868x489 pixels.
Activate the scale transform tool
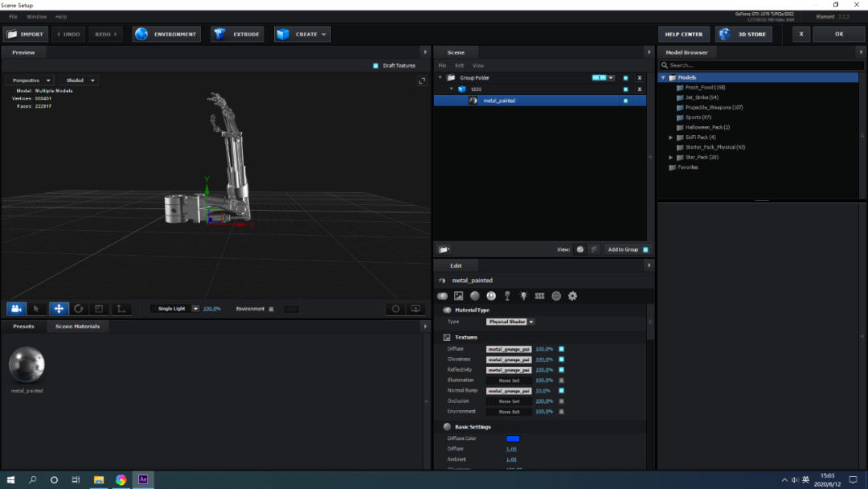tap(99, 309)
